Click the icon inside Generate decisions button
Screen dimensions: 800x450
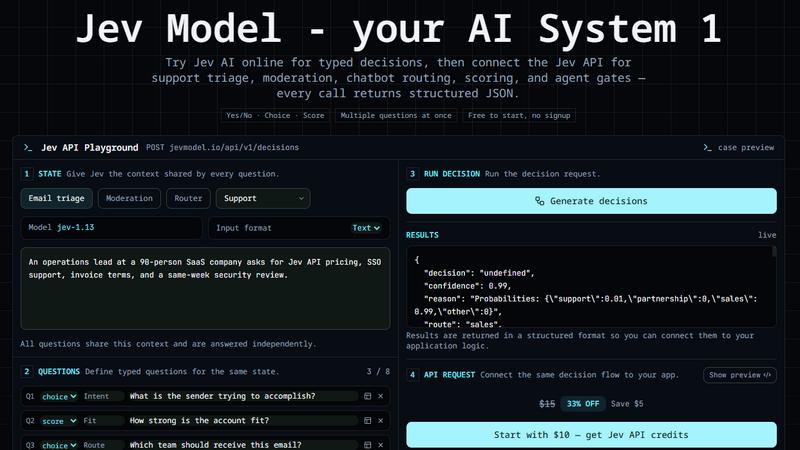tap(539, 201)
